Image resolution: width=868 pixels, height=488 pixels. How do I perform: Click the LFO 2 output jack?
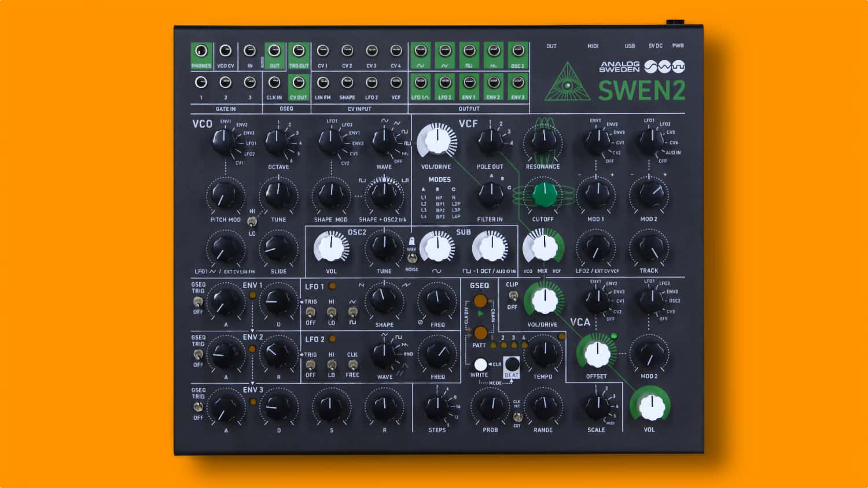point(445,83)
